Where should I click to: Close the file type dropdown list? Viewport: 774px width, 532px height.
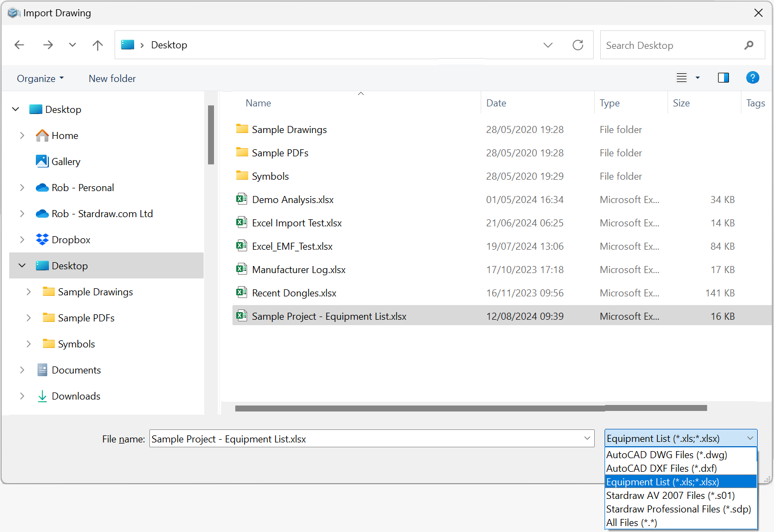click(750, 438)
